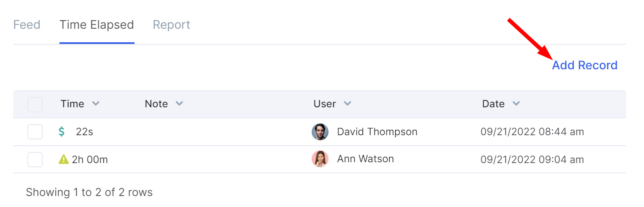
Task: Click the green dollar billable icon
Action: coord(62,132)
